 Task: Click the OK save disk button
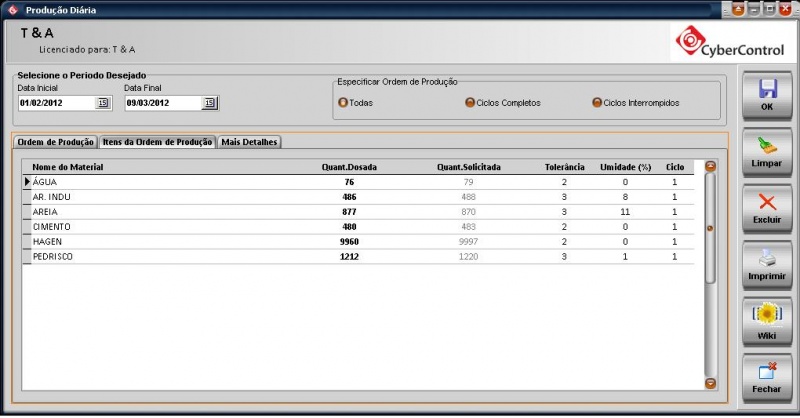click(767, 93)
